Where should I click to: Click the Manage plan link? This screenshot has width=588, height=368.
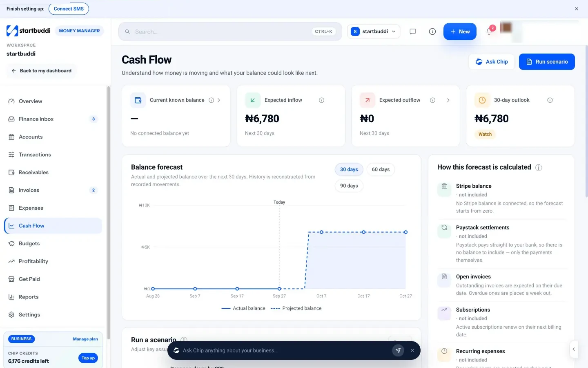(x=85, y=339)
